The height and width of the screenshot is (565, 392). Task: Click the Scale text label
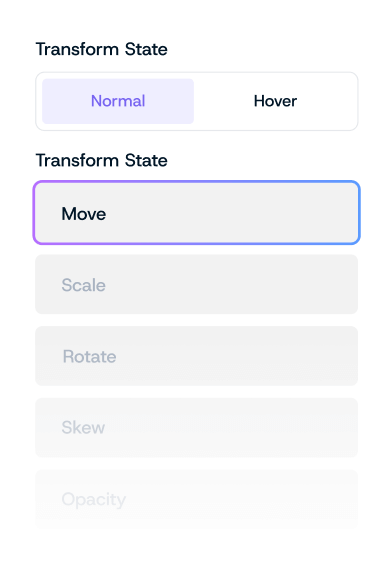84,285
